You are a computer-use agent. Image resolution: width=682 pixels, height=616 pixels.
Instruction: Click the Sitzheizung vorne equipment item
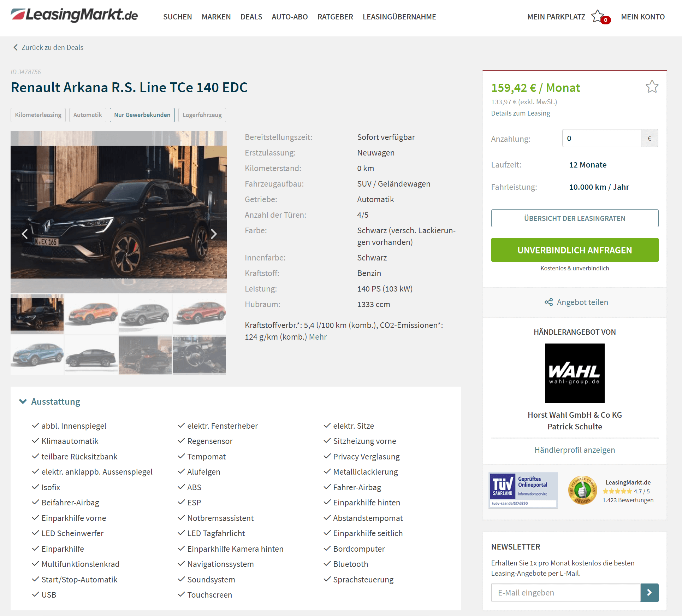point(364,441)
